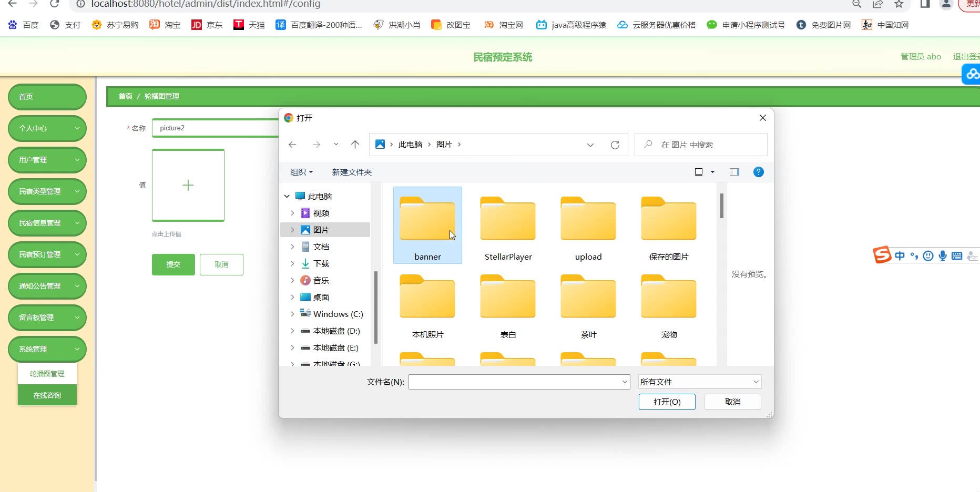Image resolution: width=980 pixels, height=492 pixels.
Task: Collapse 系统管理 sidebar menu
Action: [47, 349]
